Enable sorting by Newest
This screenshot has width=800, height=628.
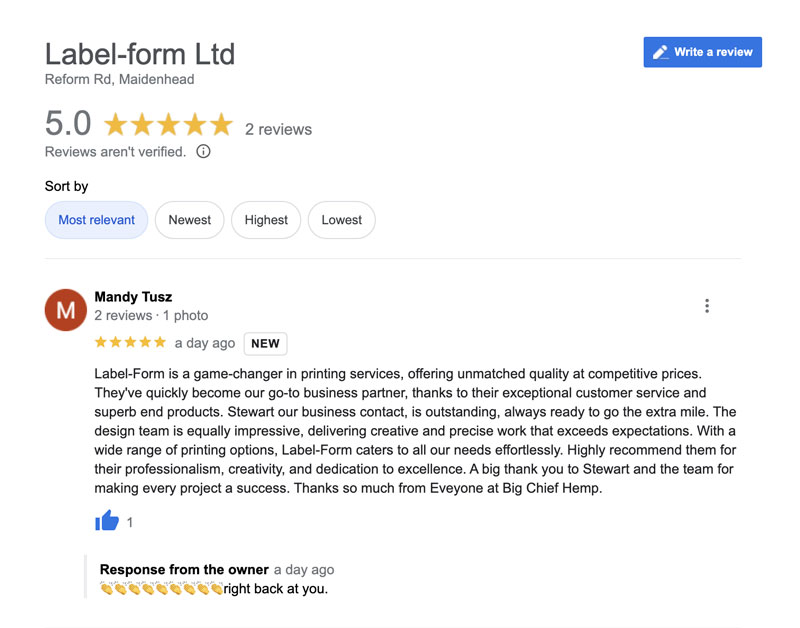pyautogui.click(x=189, y=220)
